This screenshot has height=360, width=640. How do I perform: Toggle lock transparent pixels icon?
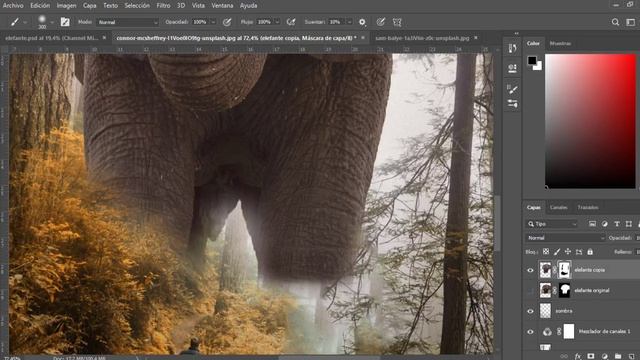(x=546, y=252)
